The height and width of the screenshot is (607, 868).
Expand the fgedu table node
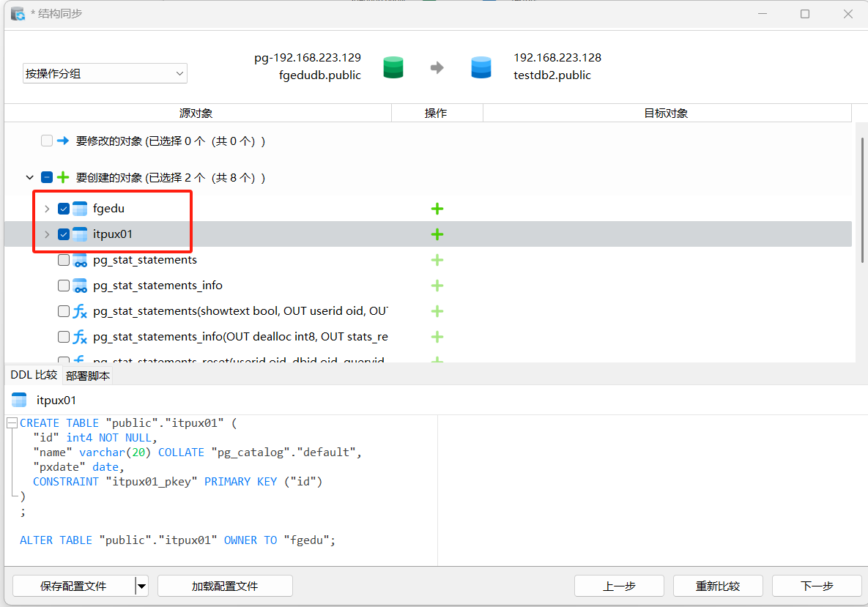pos(47,209)
